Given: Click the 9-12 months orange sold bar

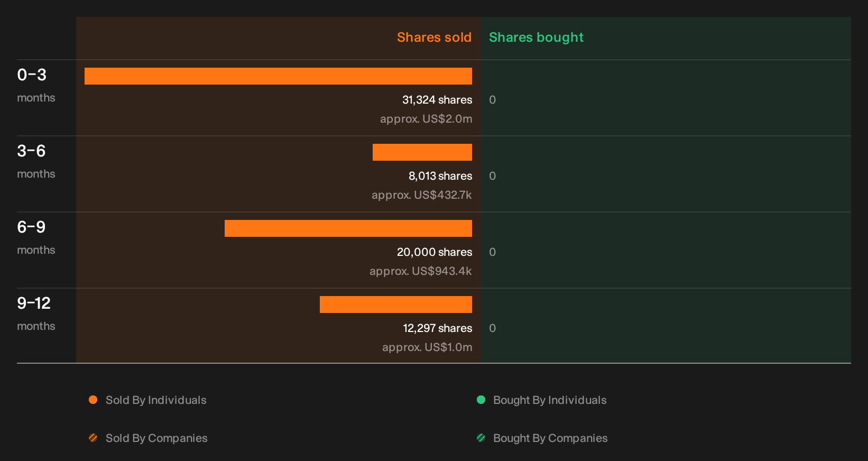Looking at the screenshot, I should pos(396,305).
